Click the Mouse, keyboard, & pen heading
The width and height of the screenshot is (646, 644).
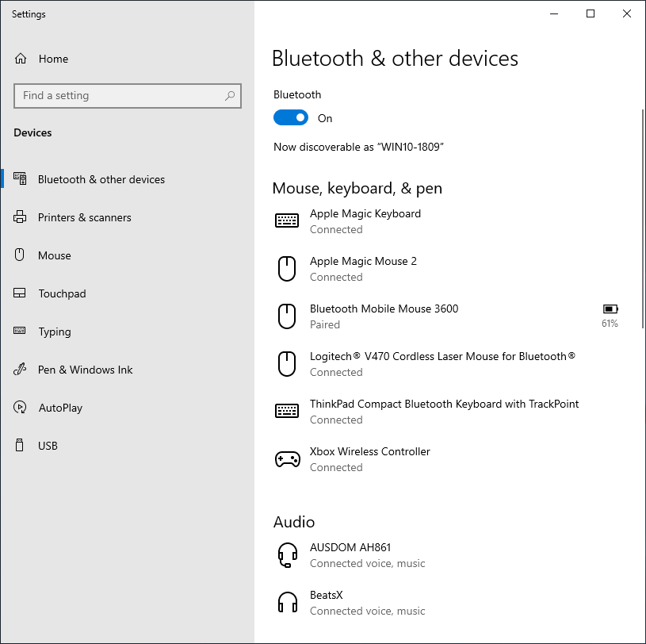(x=357, y=189)
